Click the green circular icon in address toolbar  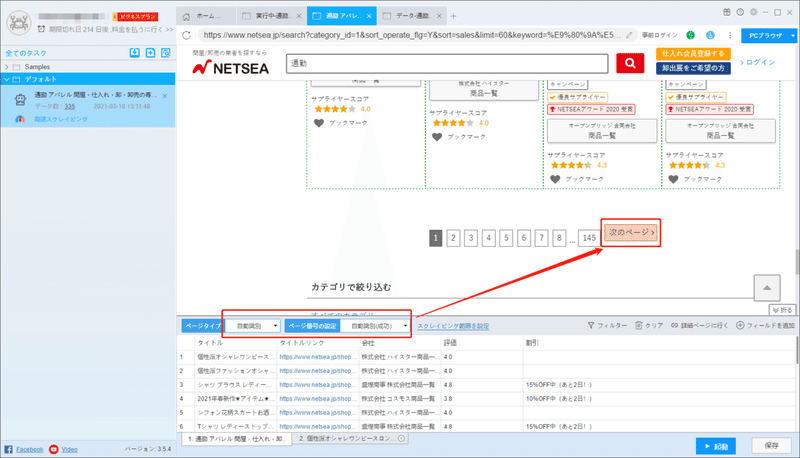click(x=690, y=35)
